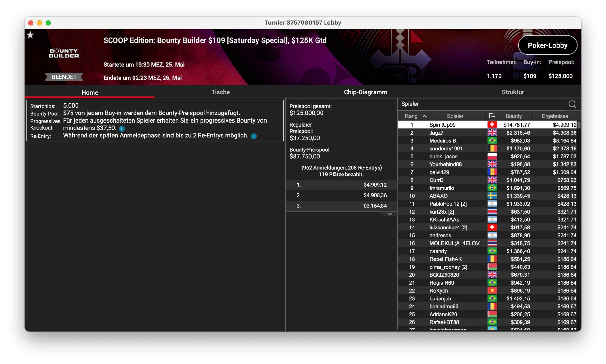Click info icon next to Progressives Knockout
The width and height of the screenshot is (606, 364).
coord(122,128)
